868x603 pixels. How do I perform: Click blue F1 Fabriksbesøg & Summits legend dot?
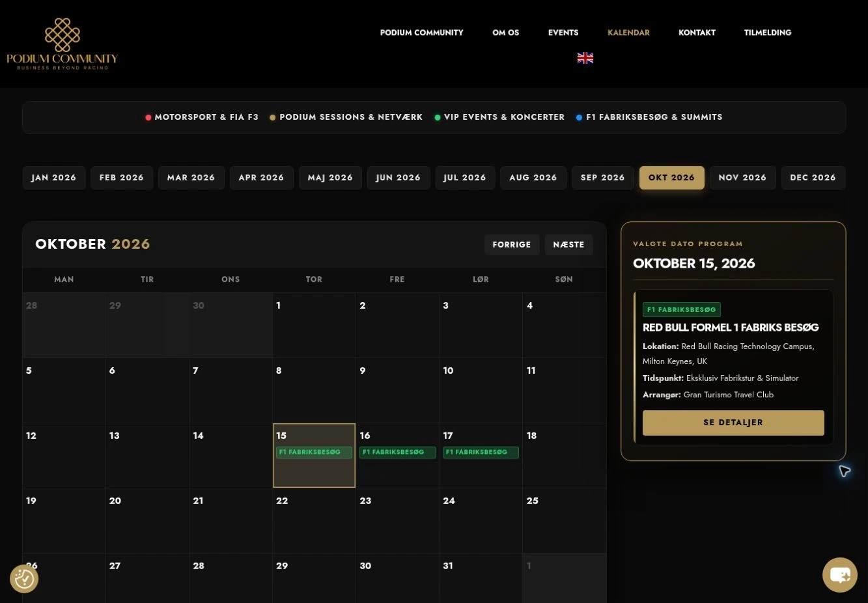click(580, 118)
